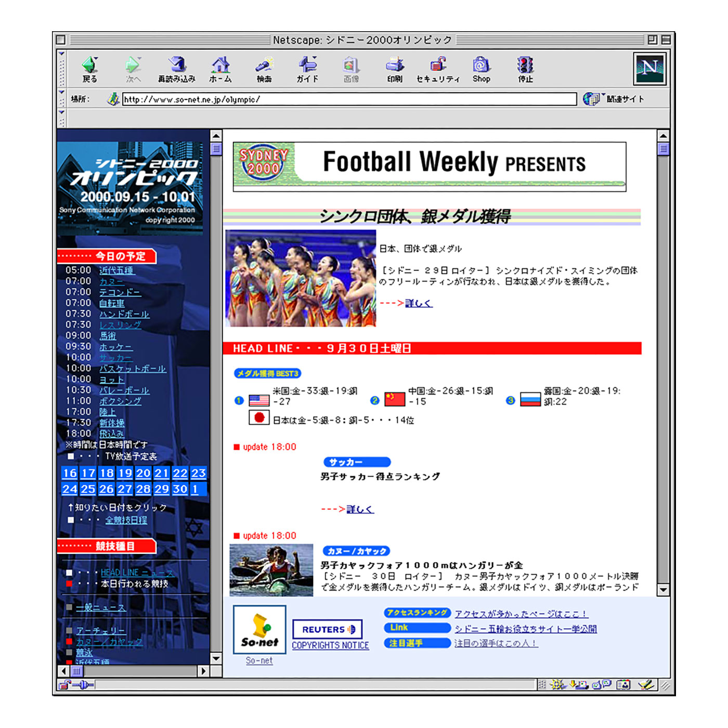The height and width of the screenshot is (728, 728).
Task: Collapse the location toolbar using its triangle
Action: pos(61,93)
